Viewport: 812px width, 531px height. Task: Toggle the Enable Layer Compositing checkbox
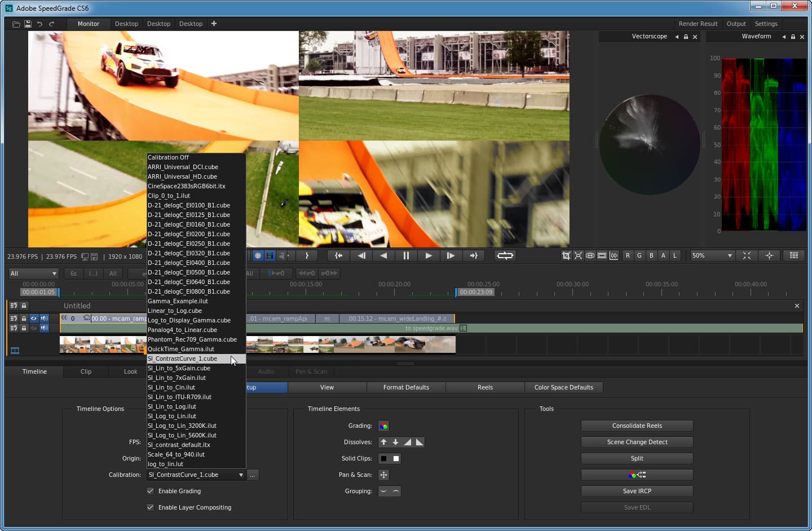[151, 508]
